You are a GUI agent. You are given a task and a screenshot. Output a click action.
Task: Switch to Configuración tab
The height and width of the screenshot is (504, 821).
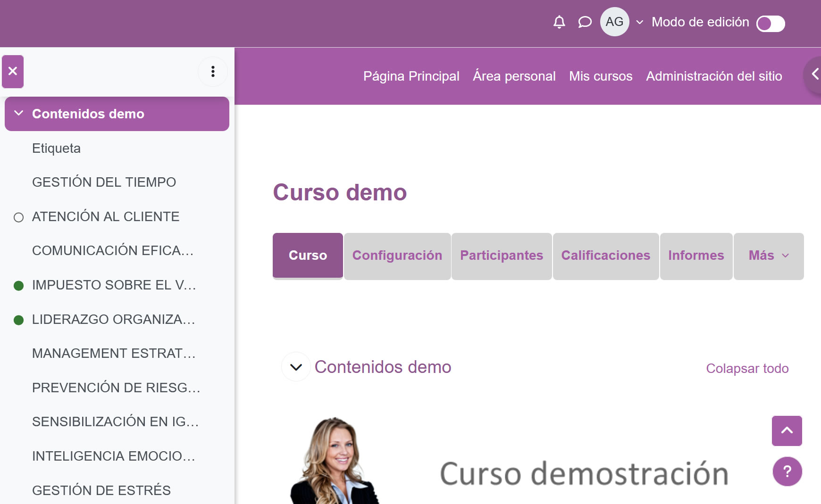click(x=397, y=256)
